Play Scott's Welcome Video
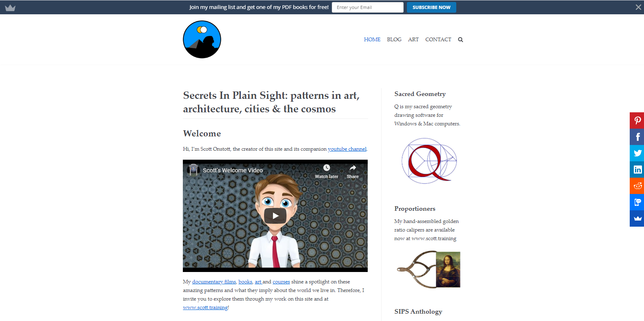Image resolution: width=644 pixels, height=321 pixels. coord(275,216)
